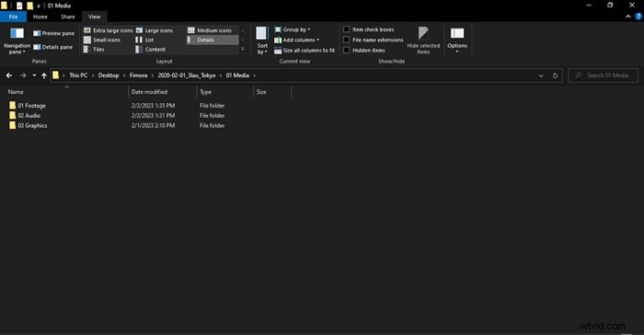This screenshot has width=644, height=335.
Task: Click File folder type of 01 Footage
Action: click(212, 106)
